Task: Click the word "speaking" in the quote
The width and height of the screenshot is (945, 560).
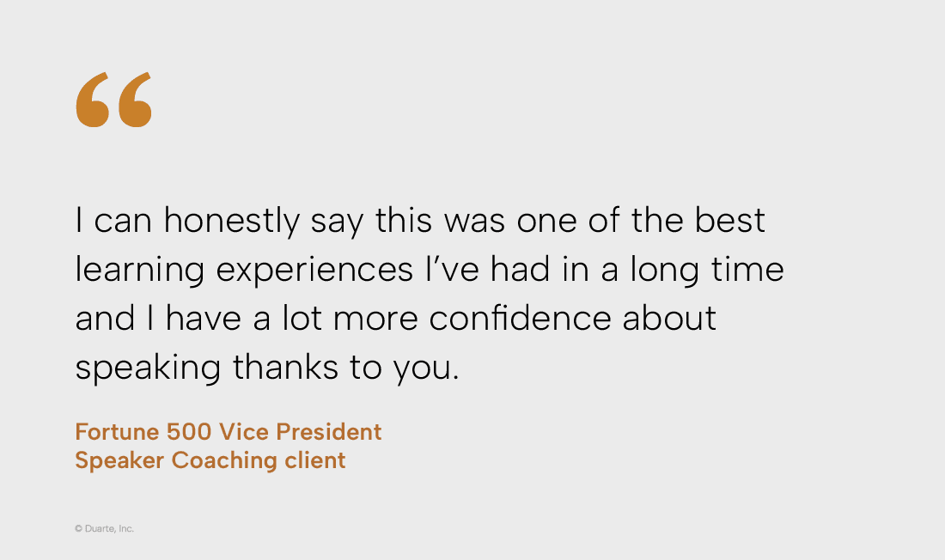Action: click(x=148, y=368)
